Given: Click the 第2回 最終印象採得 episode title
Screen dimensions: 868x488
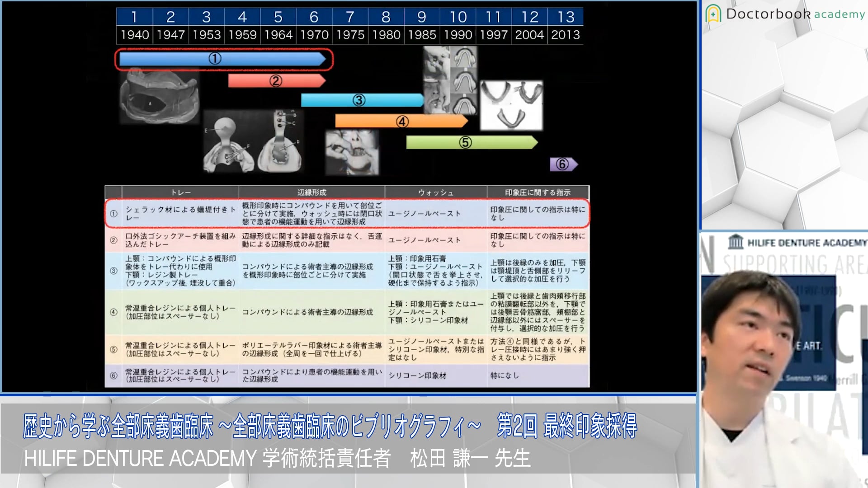Looking at the screenshot, I should [567, 426].
